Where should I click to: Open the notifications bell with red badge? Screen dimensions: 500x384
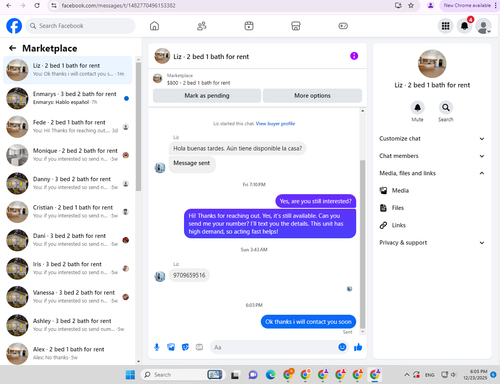tap(464, 26)
